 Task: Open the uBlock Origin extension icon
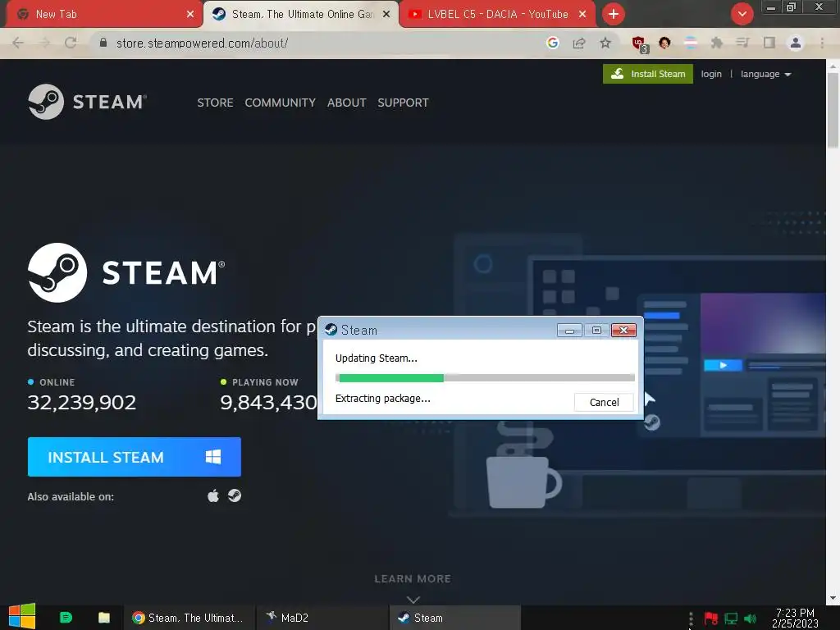(x=639, y=44)
